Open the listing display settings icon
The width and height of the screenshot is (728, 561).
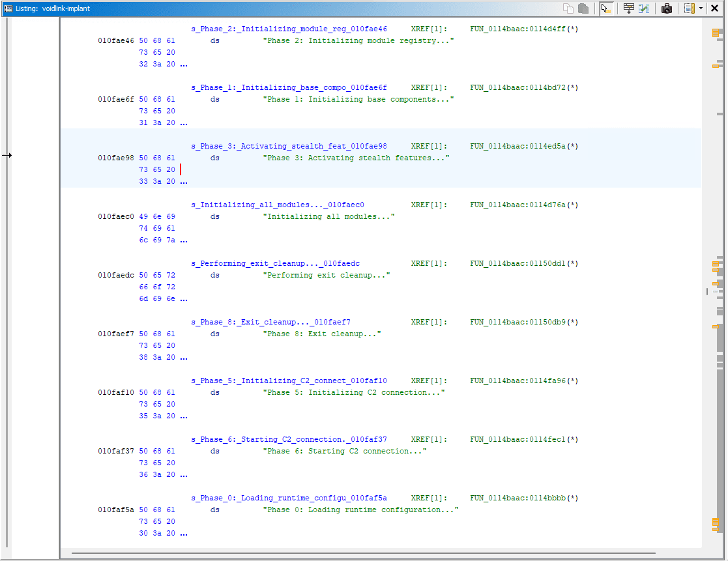(x=688, y=8)
